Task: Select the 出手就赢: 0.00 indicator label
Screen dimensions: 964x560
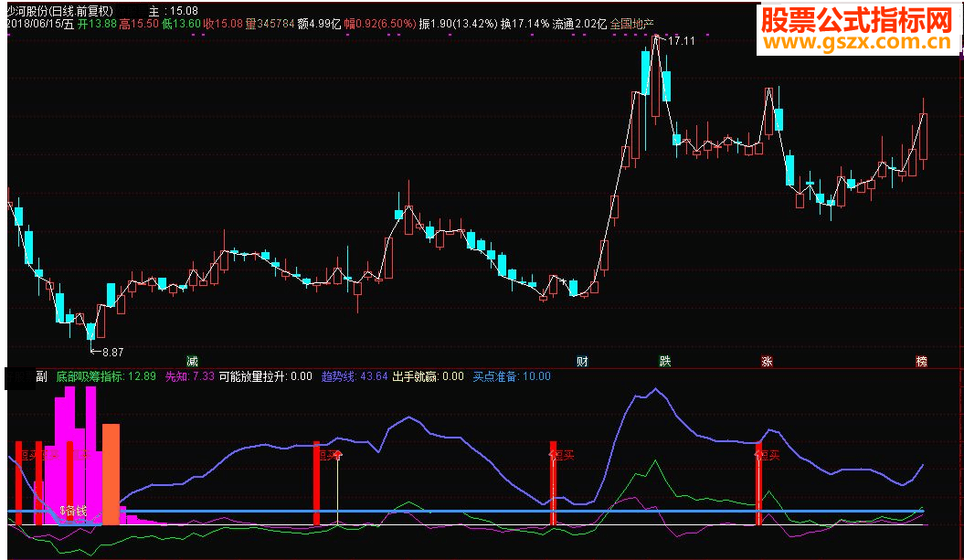Action: (x=428, y=376)
